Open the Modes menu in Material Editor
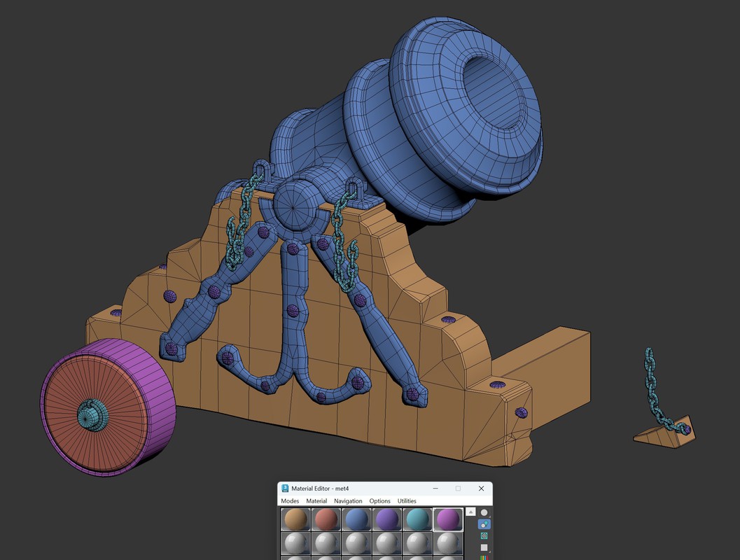The height and width of the screenshot is (560, 740). pyautogui.click(x=290, y=501)
